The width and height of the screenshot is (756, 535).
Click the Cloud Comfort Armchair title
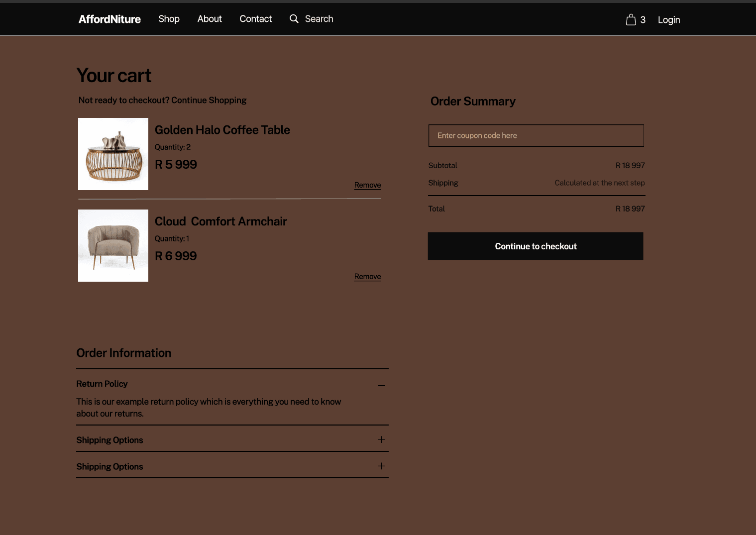(220, 221)
